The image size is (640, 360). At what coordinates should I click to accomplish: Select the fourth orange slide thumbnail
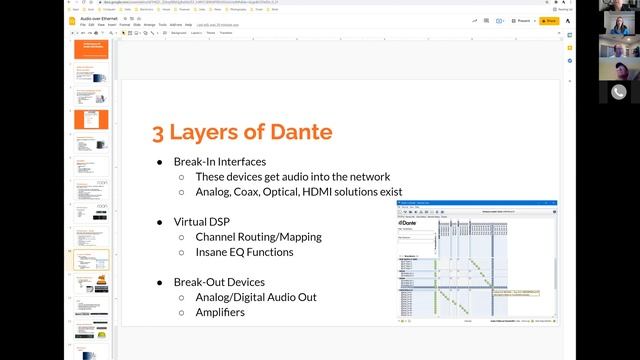pyautogui.click(x=91, y=119)
